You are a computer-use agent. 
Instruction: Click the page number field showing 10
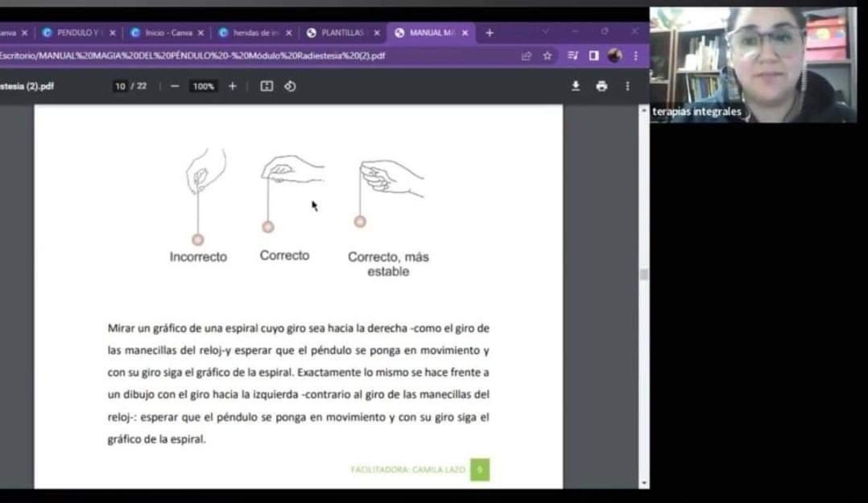[x=121, y=86]
